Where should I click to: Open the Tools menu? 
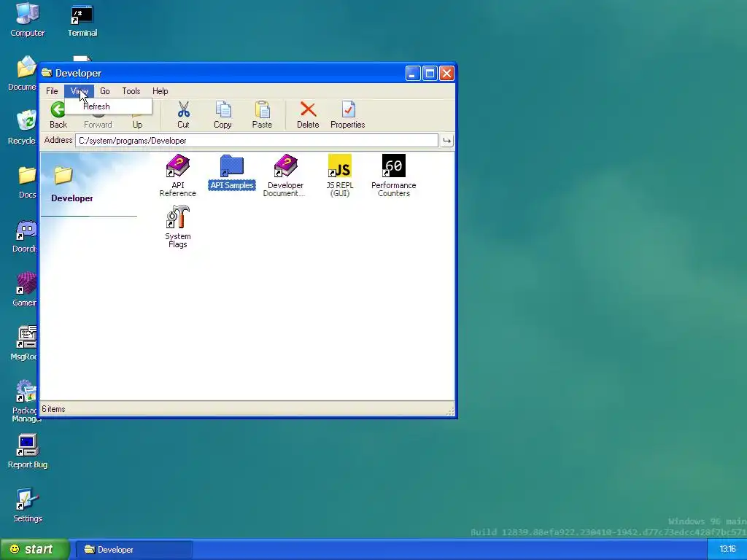click(x=131, y=91)
